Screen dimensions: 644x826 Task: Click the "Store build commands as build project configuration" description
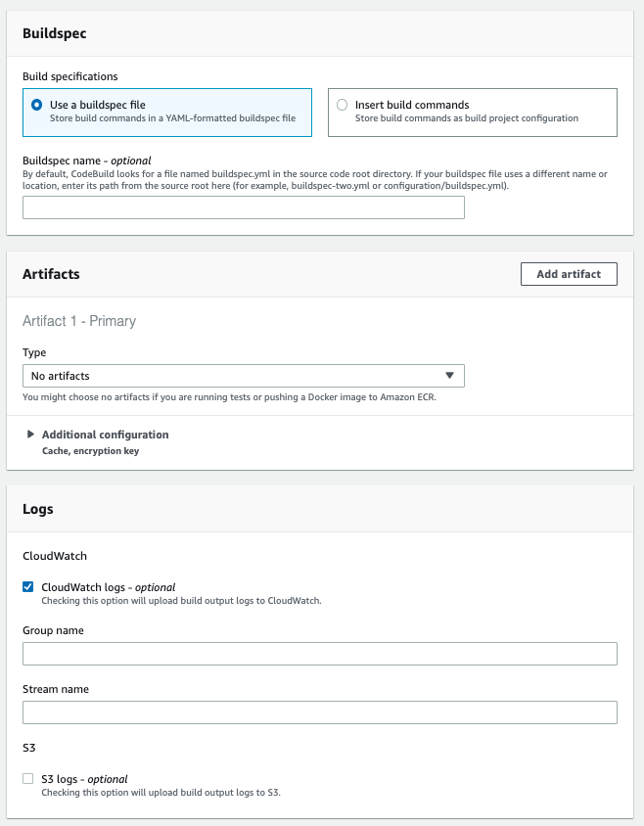tap(466, 118)
